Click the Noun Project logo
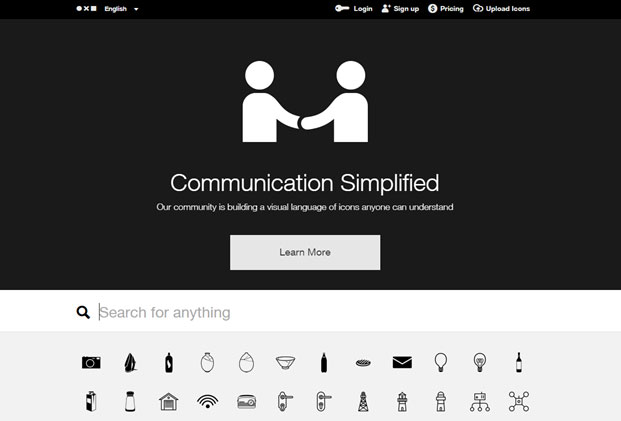621x421 pixels. point(86,9)
